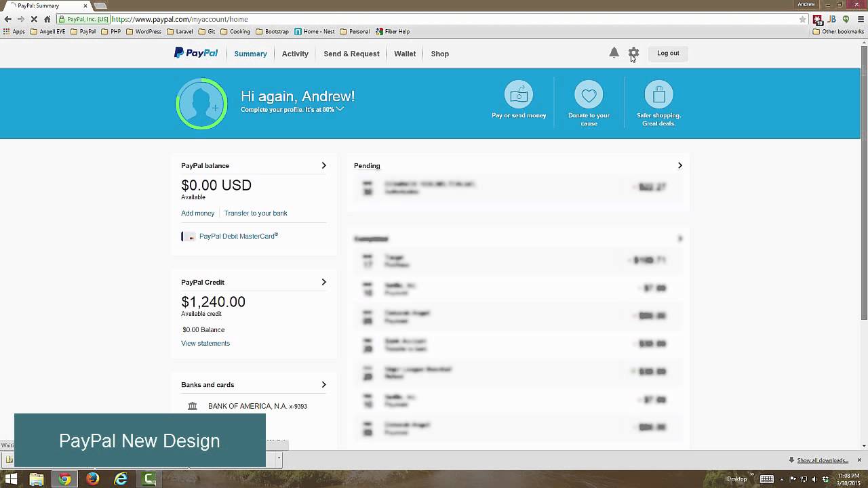Open Internet Explorer from the taskbar
This screenshot has width=868, height=488.
121,479
